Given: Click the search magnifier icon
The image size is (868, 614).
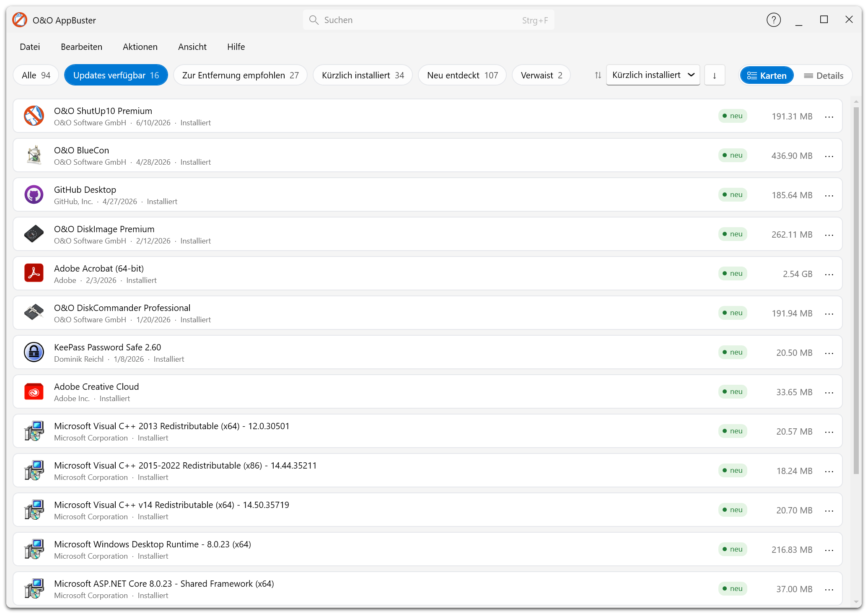Looking at the screenshot, I should pos(314,20).
